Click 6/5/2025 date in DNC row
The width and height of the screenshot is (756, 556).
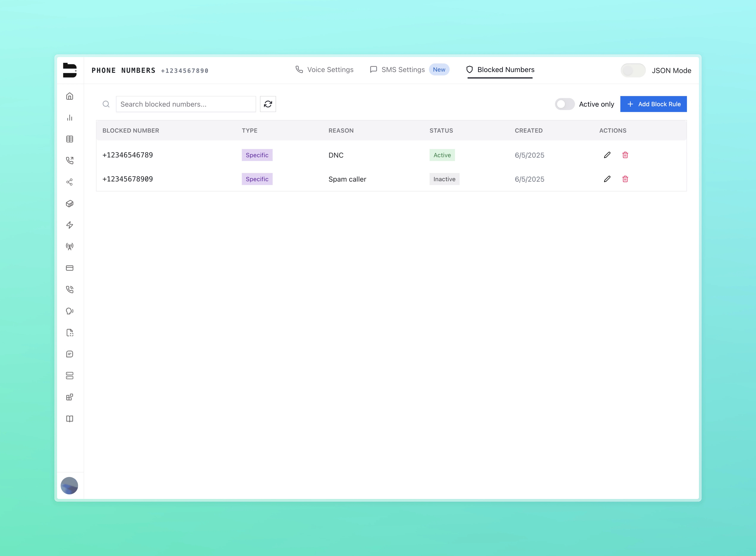tap(529, 155)
